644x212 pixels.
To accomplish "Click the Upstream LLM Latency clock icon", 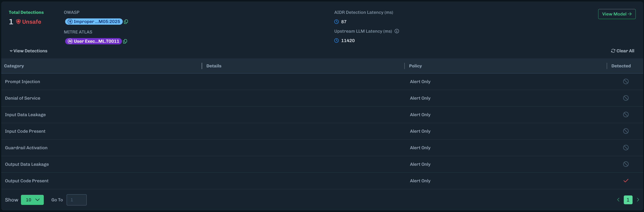I will click(x=336, y=41).
